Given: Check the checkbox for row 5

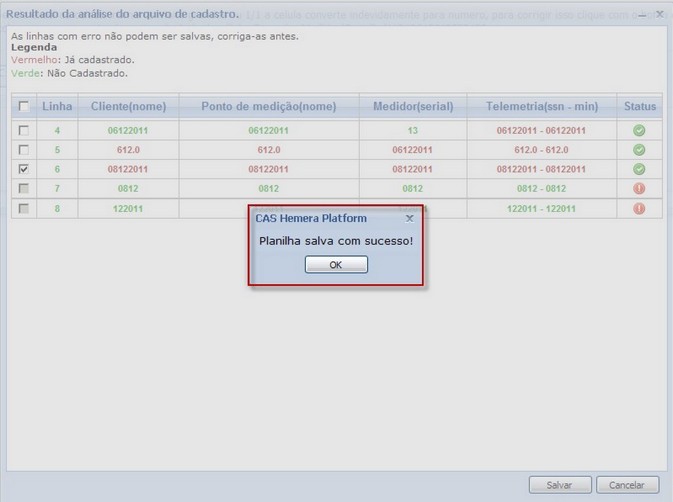Looking at the screenshot, I should tap(24, 150).
